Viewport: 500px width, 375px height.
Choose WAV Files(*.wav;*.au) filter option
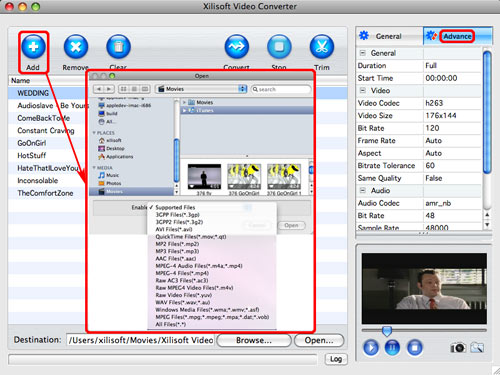click(212, 302)
